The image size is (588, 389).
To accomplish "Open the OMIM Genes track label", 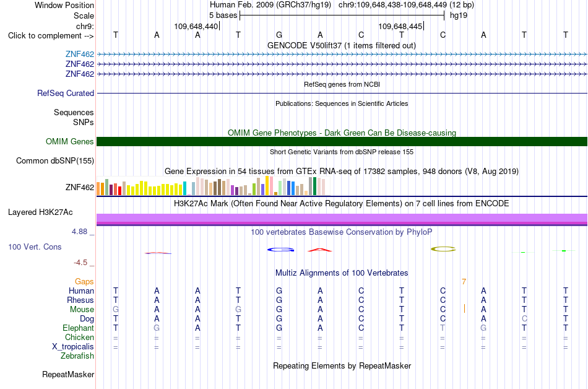I will 69,141.
